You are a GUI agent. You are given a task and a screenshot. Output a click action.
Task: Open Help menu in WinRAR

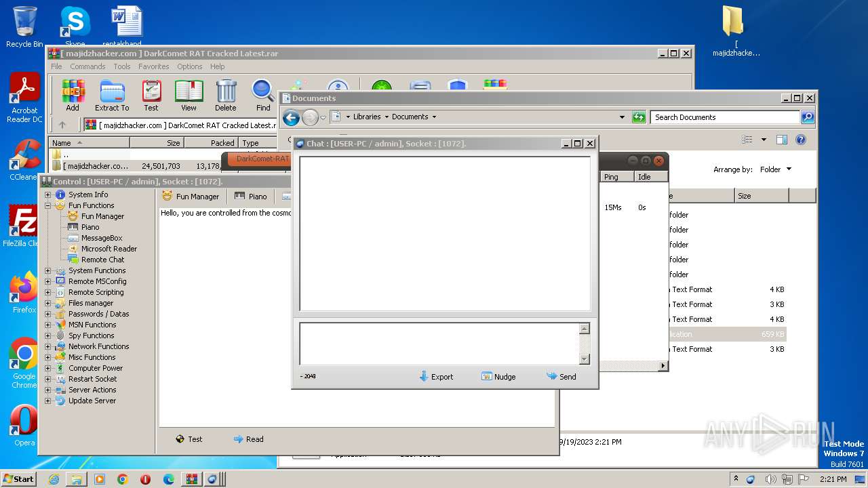(217, 66)
